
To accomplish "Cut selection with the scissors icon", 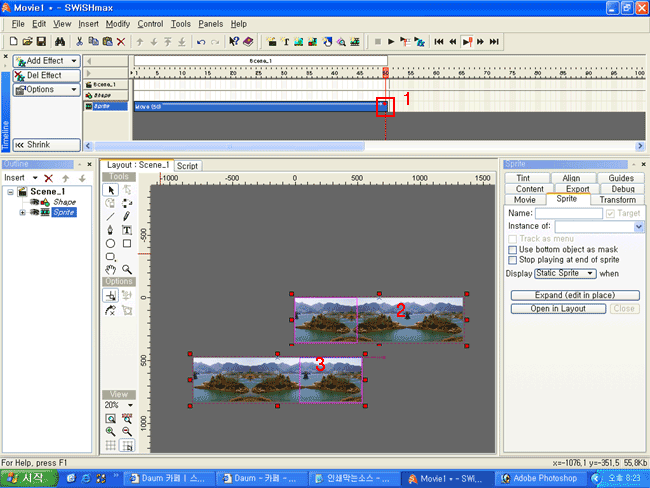I will coord(79,41).
